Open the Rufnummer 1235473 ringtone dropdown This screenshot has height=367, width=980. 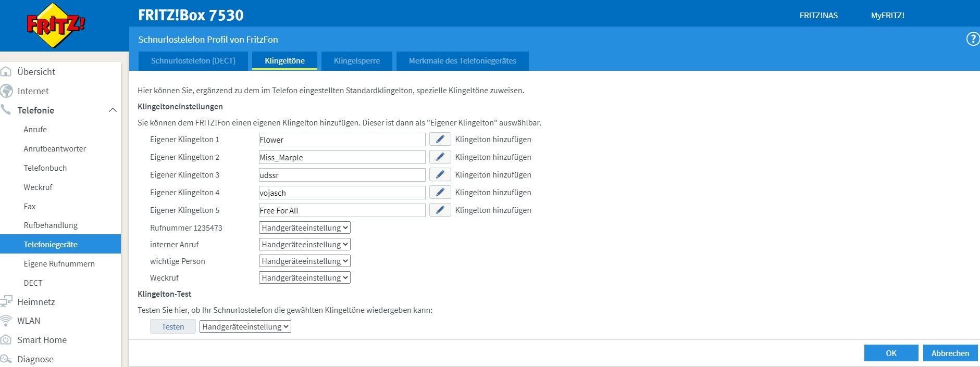304,228
